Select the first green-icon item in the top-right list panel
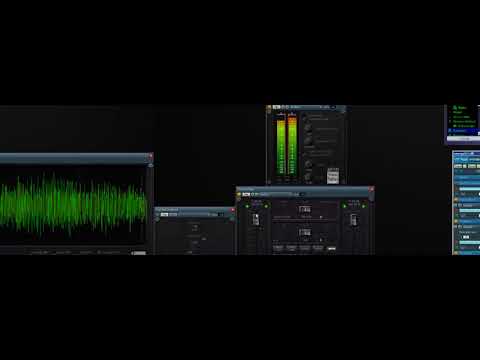Viewport: 480px width, 360px height. tap(460, 108)
